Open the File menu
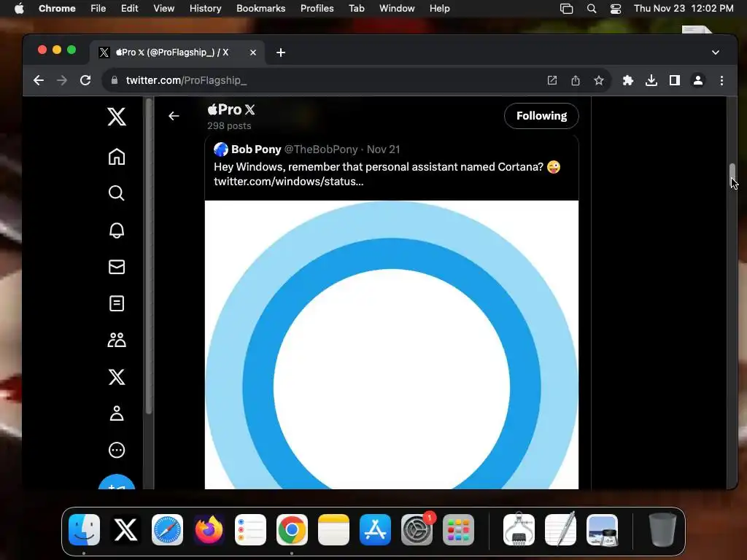Viewport: 747px width, 560px height. point(98,8)
